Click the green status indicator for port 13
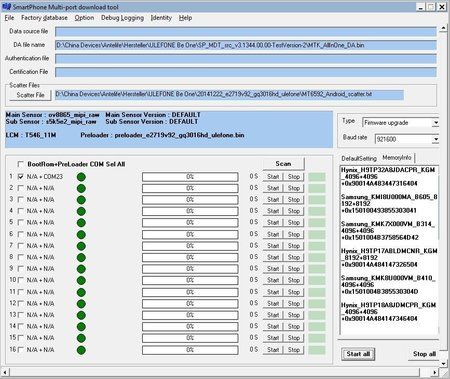450x379 pixels. coord(81,315)
